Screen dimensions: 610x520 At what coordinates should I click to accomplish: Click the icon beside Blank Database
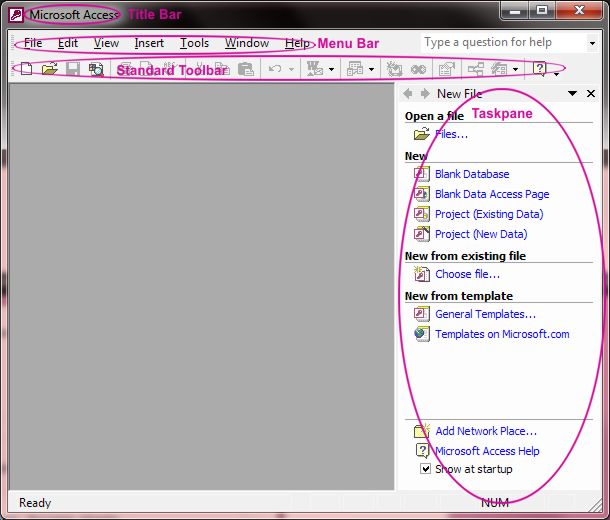point(422,174)
